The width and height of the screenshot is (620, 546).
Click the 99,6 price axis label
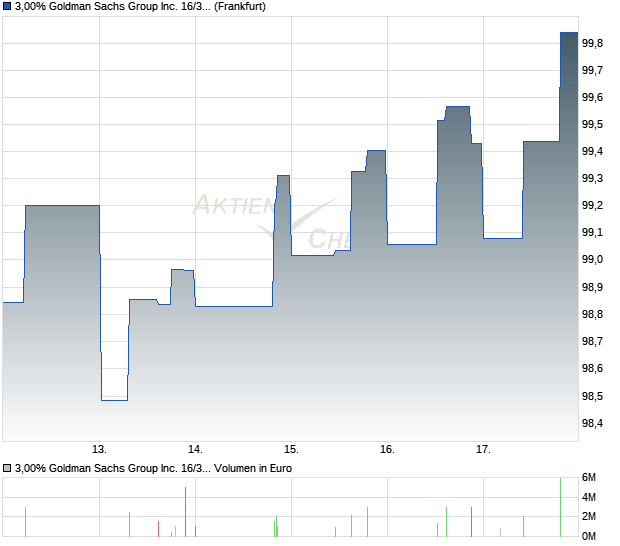point(592,97)
